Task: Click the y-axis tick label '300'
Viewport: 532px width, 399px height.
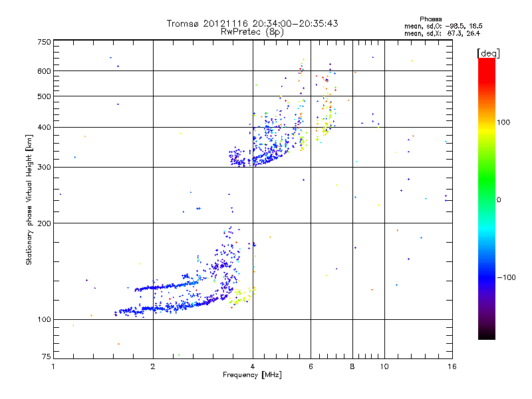Action: point(44,168)
